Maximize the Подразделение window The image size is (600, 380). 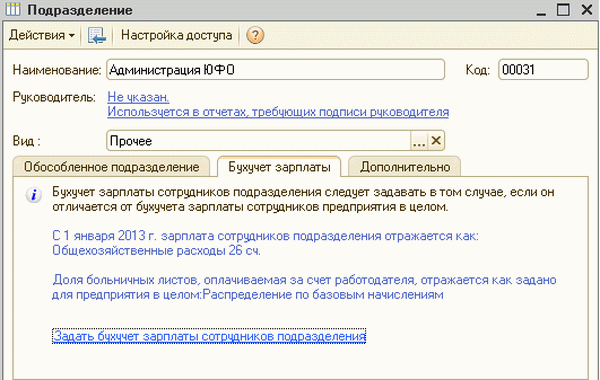coord(563,10)
